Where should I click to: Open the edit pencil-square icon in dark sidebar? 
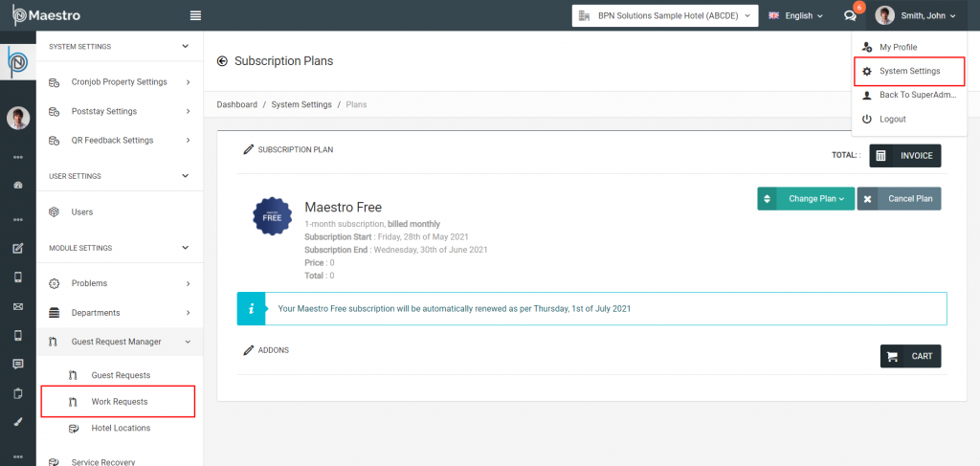coord(18,249)
